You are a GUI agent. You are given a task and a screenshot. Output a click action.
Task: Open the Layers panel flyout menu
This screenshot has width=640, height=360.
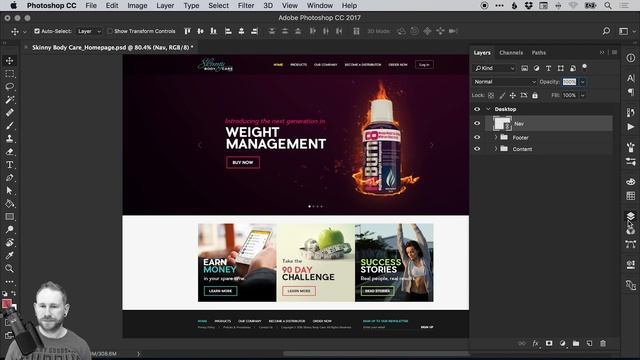(x=615, y=52)
